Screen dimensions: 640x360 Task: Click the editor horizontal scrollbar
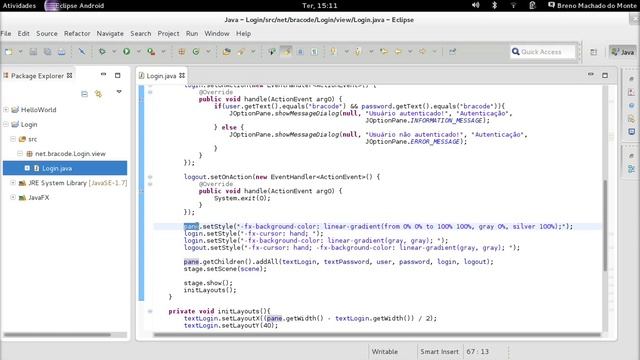point(377,335)
